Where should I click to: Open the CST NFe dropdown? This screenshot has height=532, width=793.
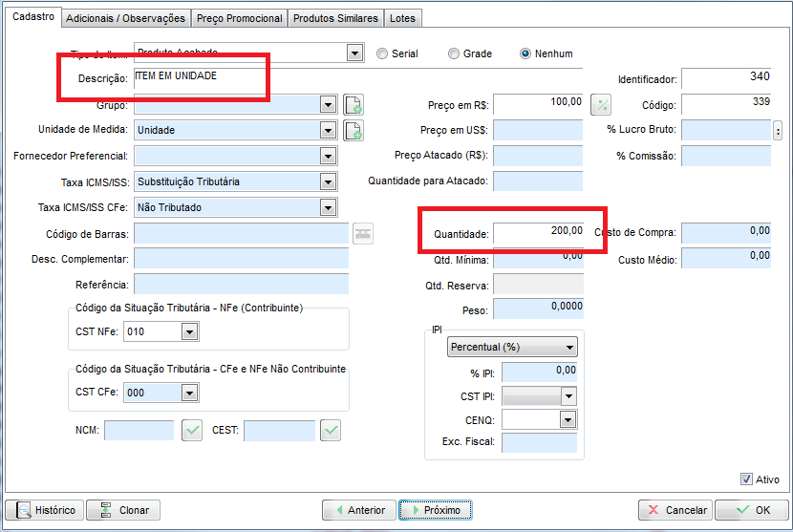coord(189,331)
